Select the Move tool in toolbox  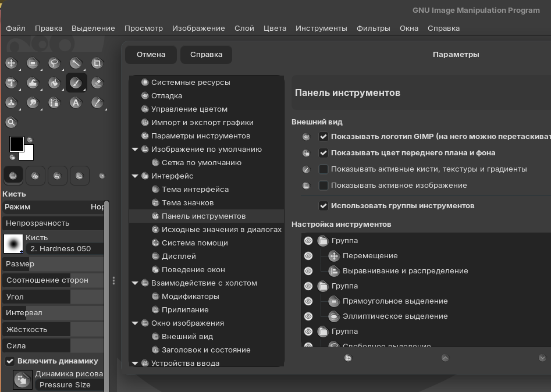(x=11, y=63)
